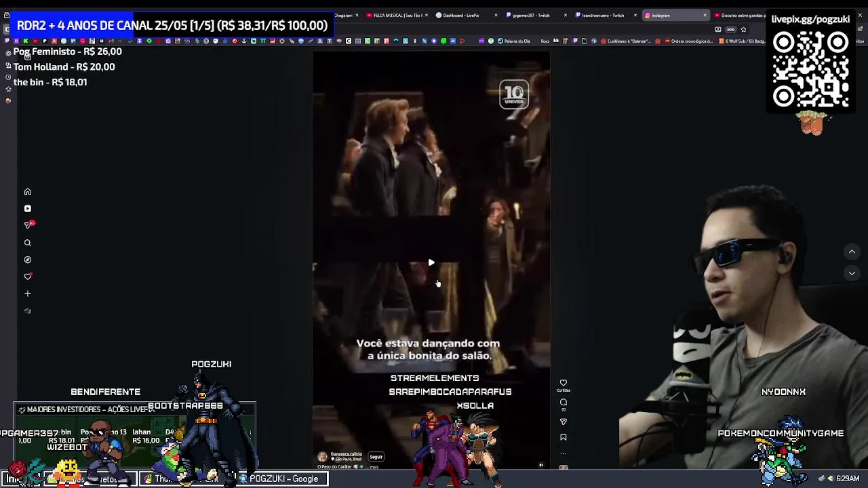Go to next reel with down arrow
868x488 pixels.
(852, 273)
